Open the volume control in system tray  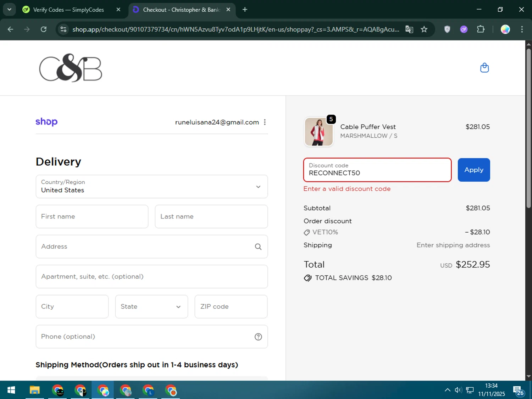pyautogui.click(x=458, y=390)
